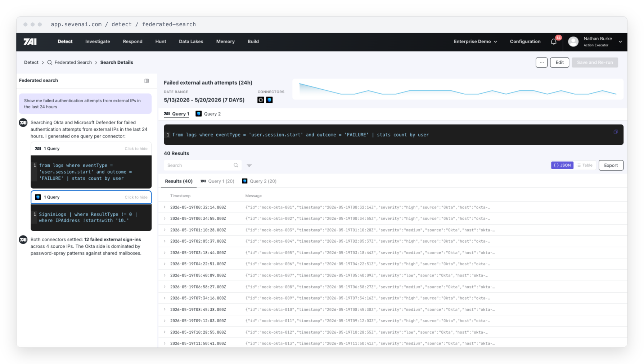Expand the row with timestamp 2026-05-19T04:22:51.000Z

(x=165, y=264)
